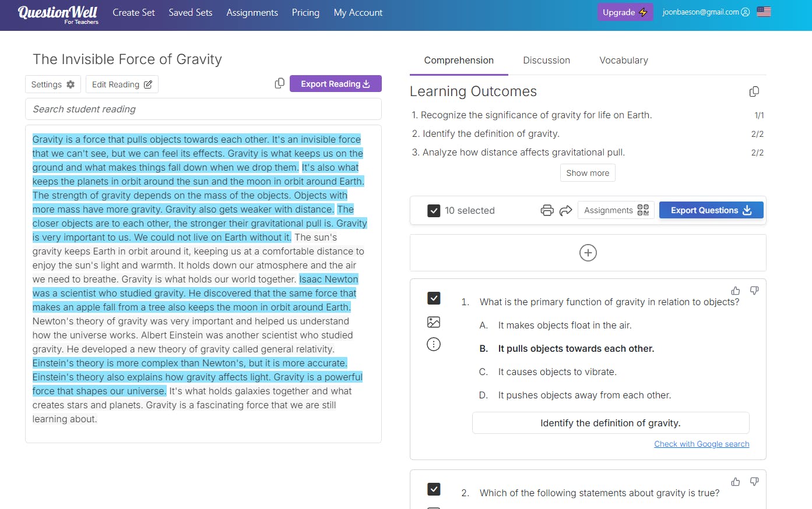
Task: Thumbs down question 1
Action: (x=754, y=291)
